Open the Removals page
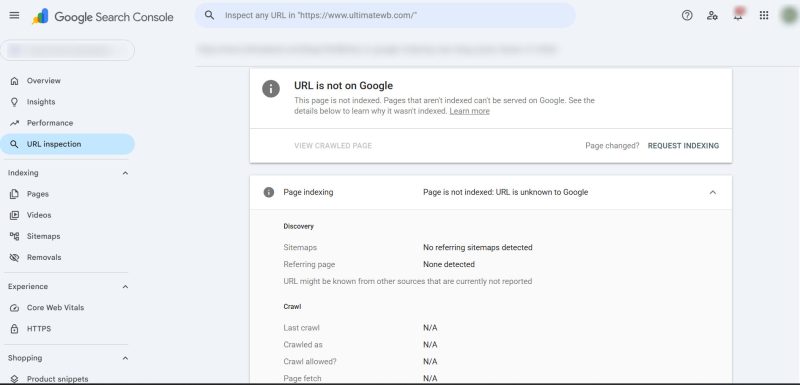Image resolution: width=800 pixels, height=385 pixels. pos(67,258)
